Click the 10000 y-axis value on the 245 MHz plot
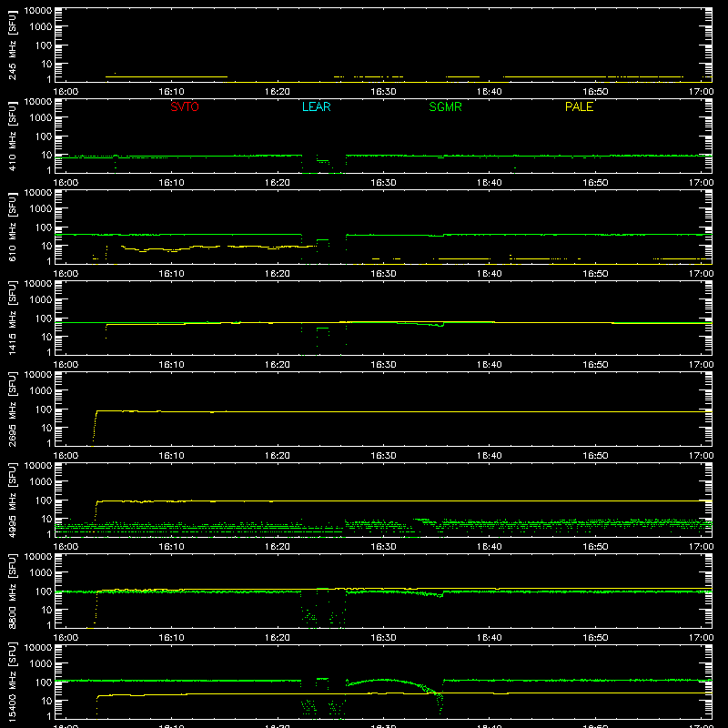Viewport: 728px width, 728px height. point(38,11)
